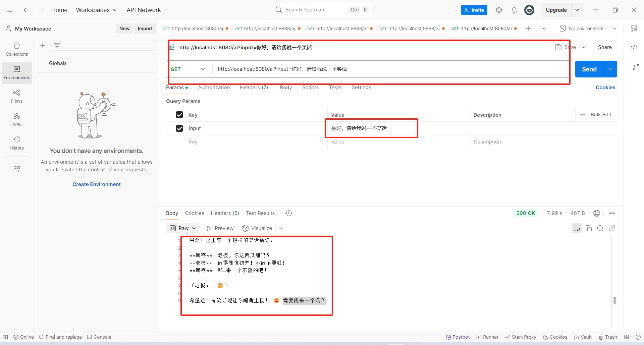Open the History sidebar section
The image size is (644, 345).
tap(17, 143)
